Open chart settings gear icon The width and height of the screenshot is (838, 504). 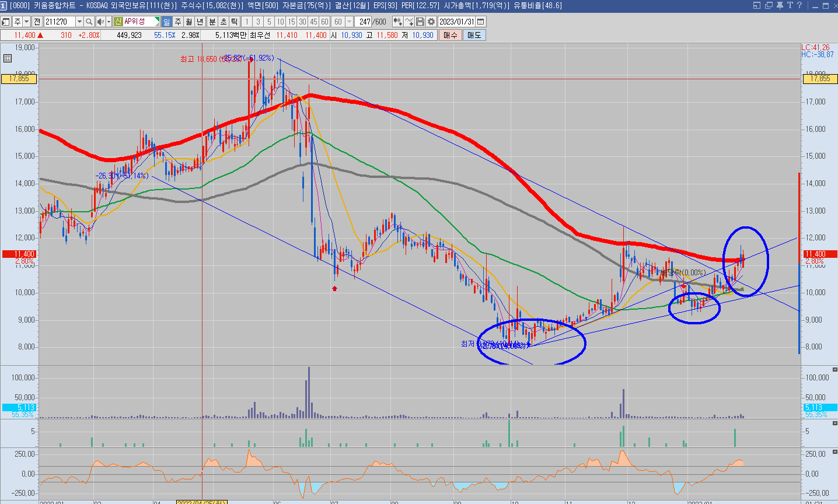tap(431, 22)
